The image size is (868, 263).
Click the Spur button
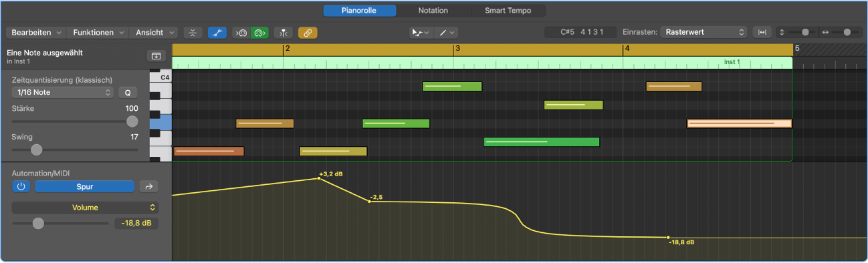tap(84, 186)
